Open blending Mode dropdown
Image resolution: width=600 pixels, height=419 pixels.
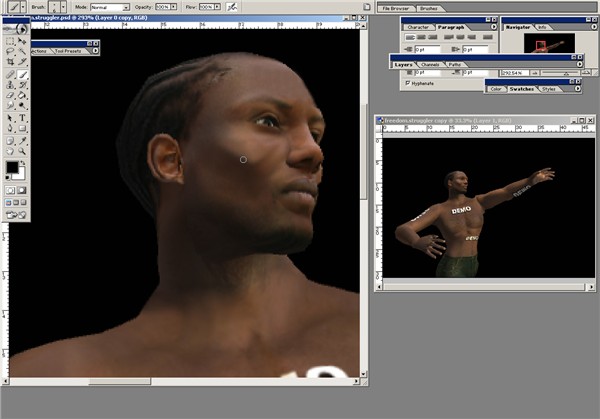tap(126, 7)
